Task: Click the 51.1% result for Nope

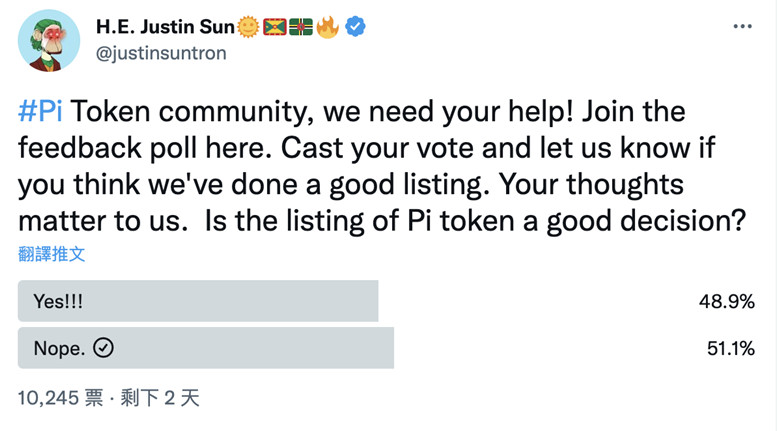Action: (x=727, y=348)
